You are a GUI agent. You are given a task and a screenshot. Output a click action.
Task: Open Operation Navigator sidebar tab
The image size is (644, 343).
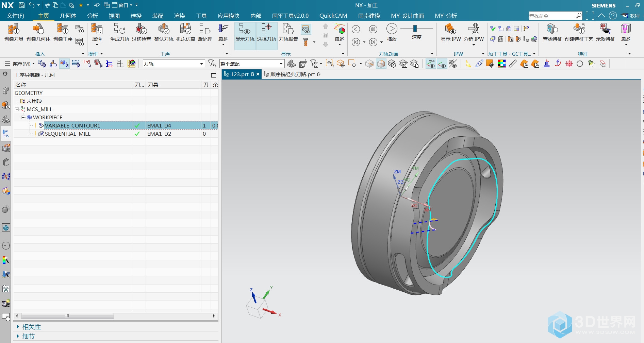coord(6,133)
